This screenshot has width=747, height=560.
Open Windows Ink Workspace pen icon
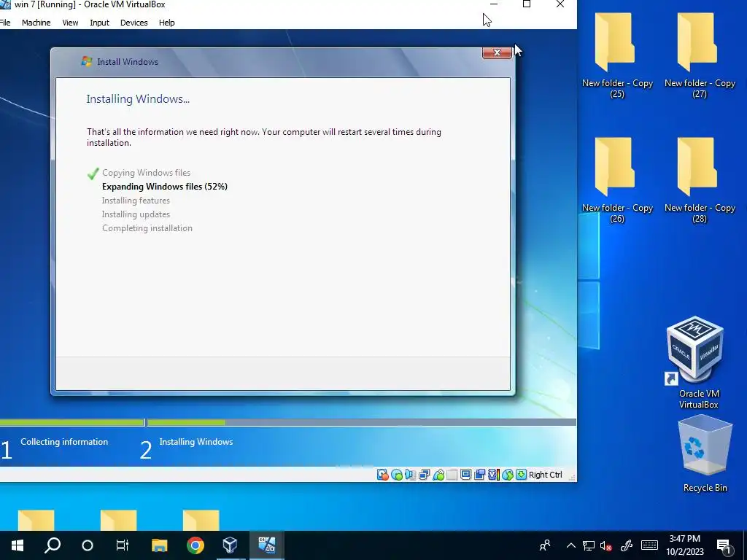(627, 545)
